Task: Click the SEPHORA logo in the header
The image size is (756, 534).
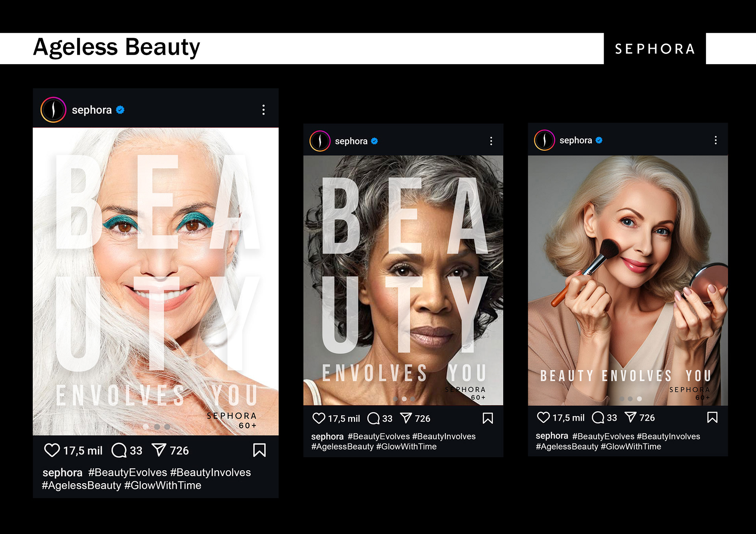Action: click(x=655, y=49)
